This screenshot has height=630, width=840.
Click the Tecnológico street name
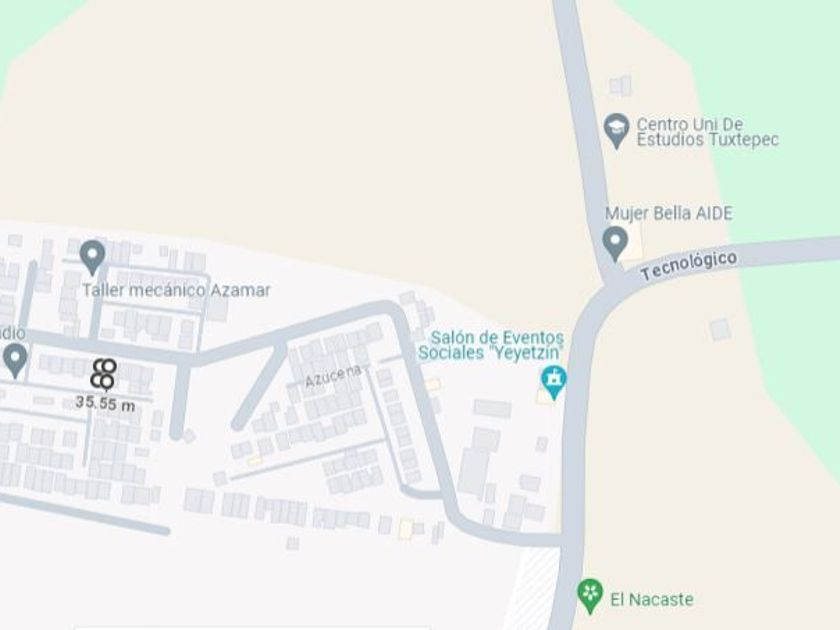point(689,265)
